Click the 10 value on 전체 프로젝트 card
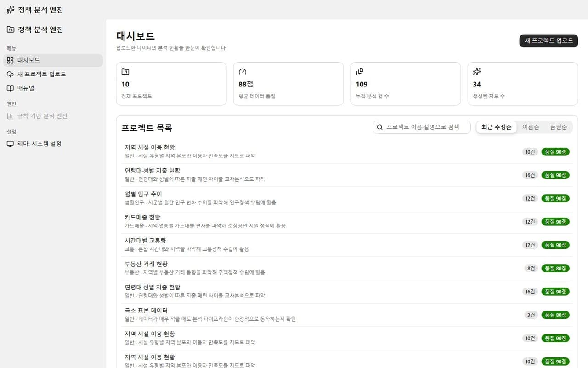 125,84
